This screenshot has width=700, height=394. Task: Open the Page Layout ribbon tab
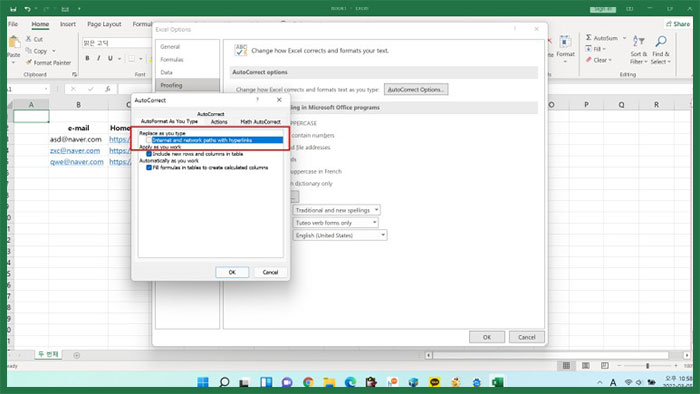click(x=104, y=24)
